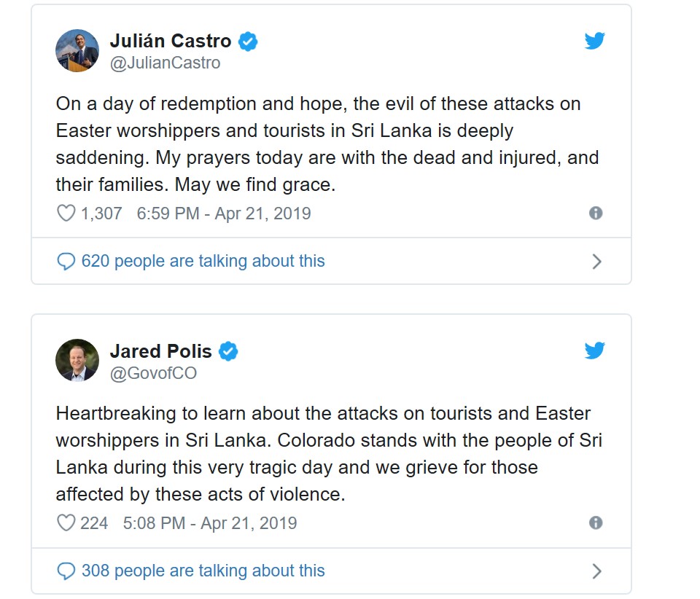Viewport: 700px width, 599px height.
Task: Open timestamp 5:08 PM - Apr 21, 2019
Action: point(209,523)
